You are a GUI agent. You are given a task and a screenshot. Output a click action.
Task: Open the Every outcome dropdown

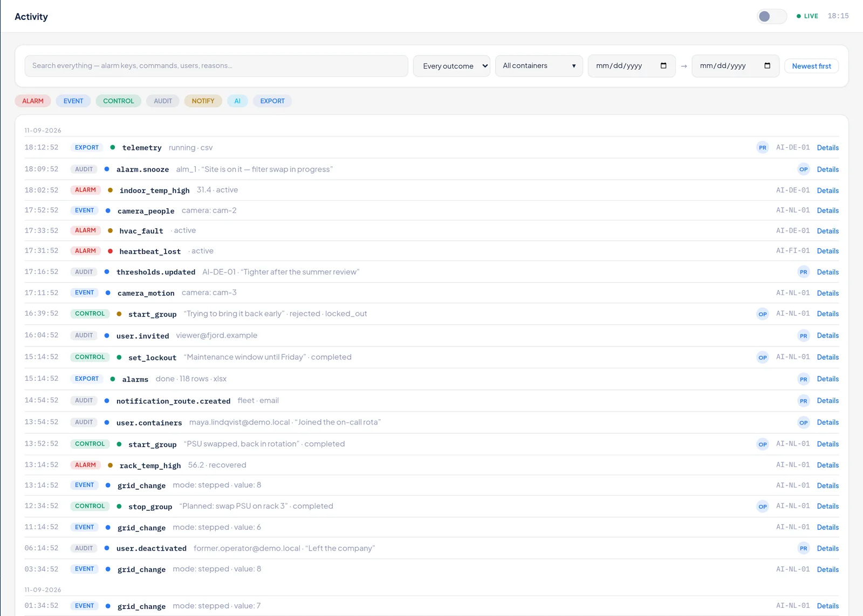point(452,66)
